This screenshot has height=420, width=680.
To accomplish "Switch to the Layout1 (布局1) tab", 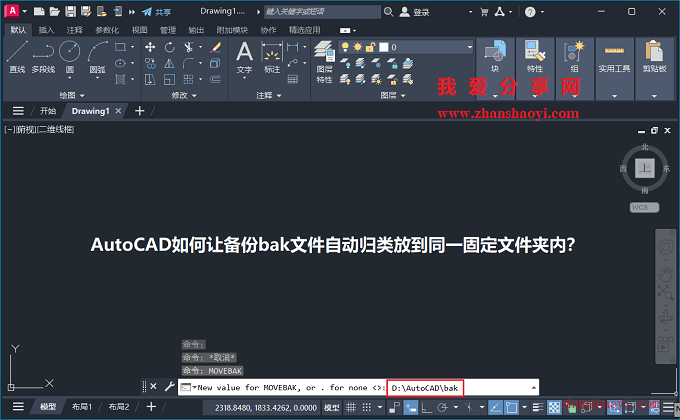I will tap(82, 407).
